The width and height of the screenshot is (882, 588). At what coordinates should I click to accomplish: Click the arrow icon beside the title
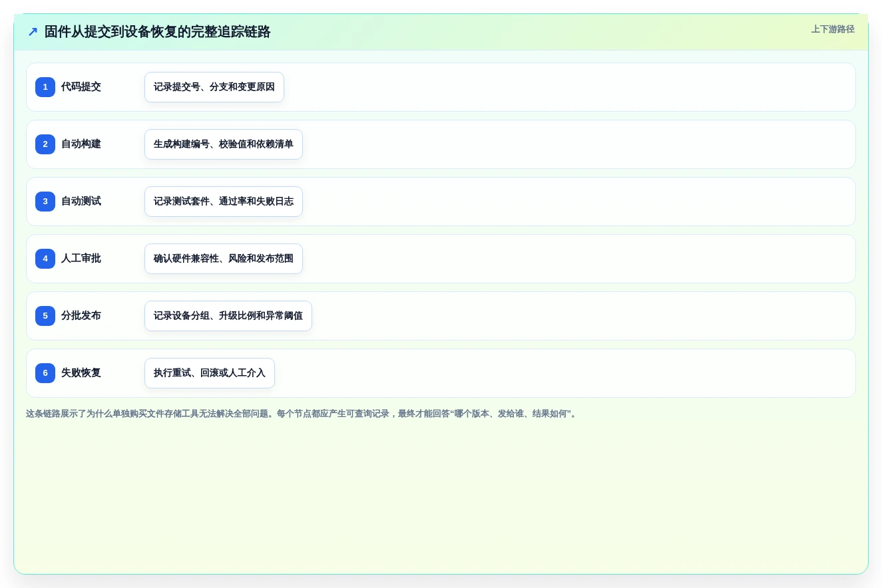click(33, 32)
